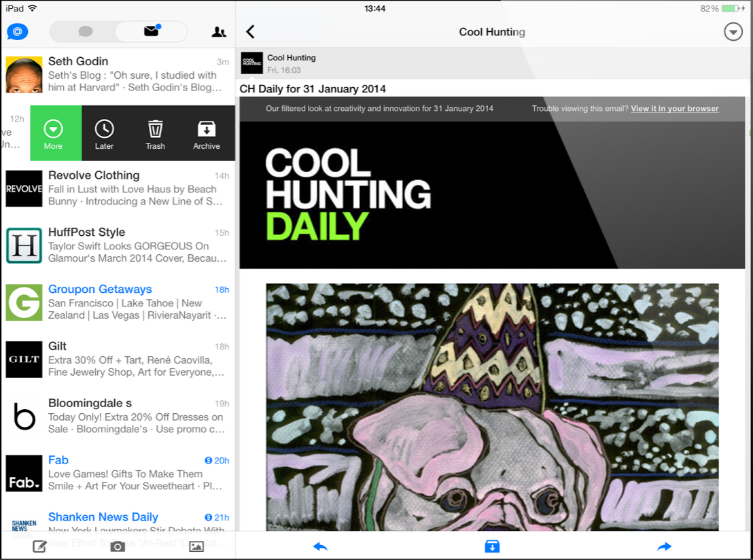The height and width of the screenshot is (560, 753).
Task: Archive the open email using blue box icon
Action: [492, 546]
